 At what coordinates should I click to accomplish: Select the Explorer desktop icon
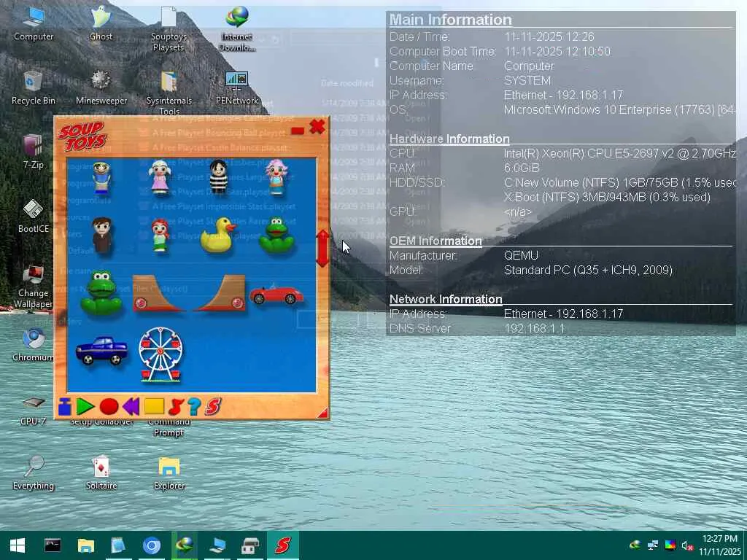[169, 472]
